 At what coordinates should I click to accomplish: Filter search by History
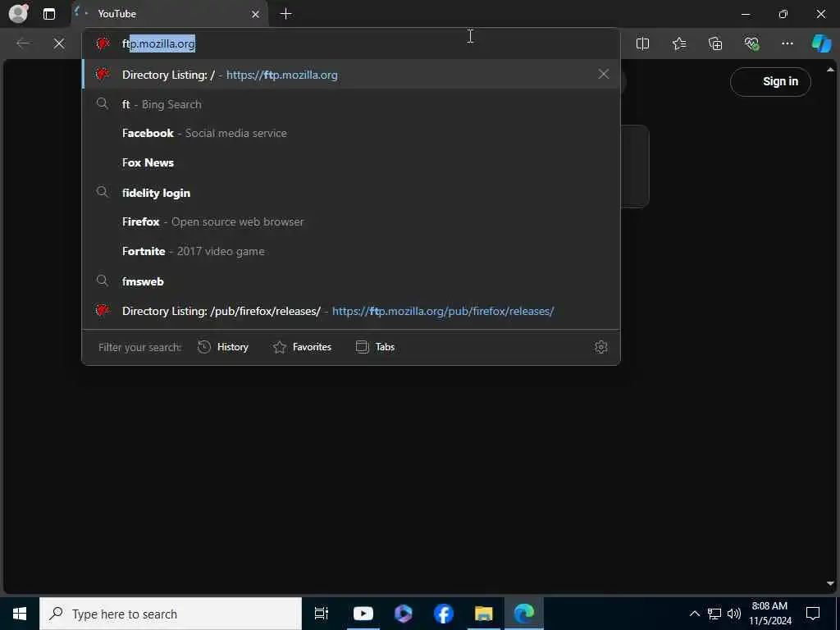(223, 347)
